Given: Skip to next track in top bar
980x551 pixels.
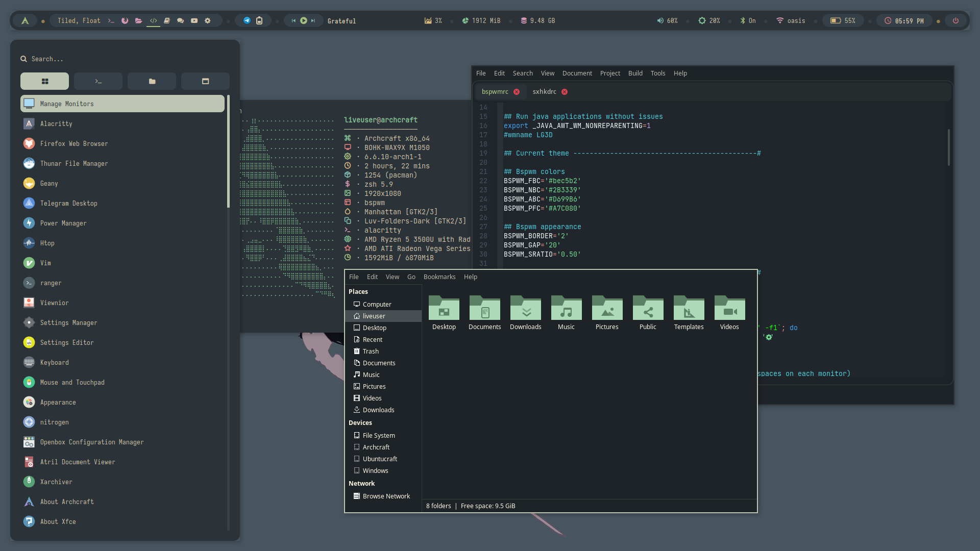Looking at the screenshot, I should (313, 21).
